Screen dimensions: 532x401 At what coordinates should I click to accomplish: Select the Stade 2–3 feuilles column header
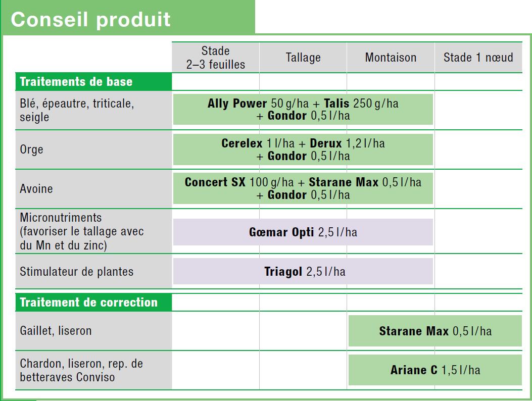click(x=216, y=58)
